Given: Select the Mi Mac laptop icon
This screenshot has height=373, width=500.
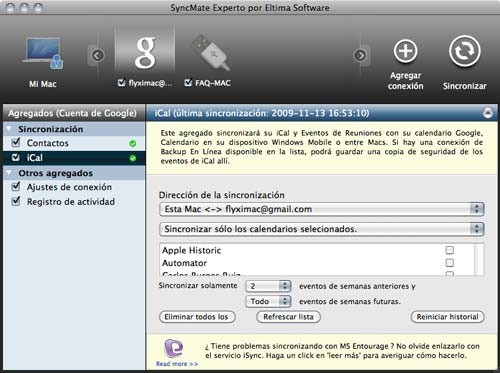Looking at the screenshot, I should click(43, 53).
